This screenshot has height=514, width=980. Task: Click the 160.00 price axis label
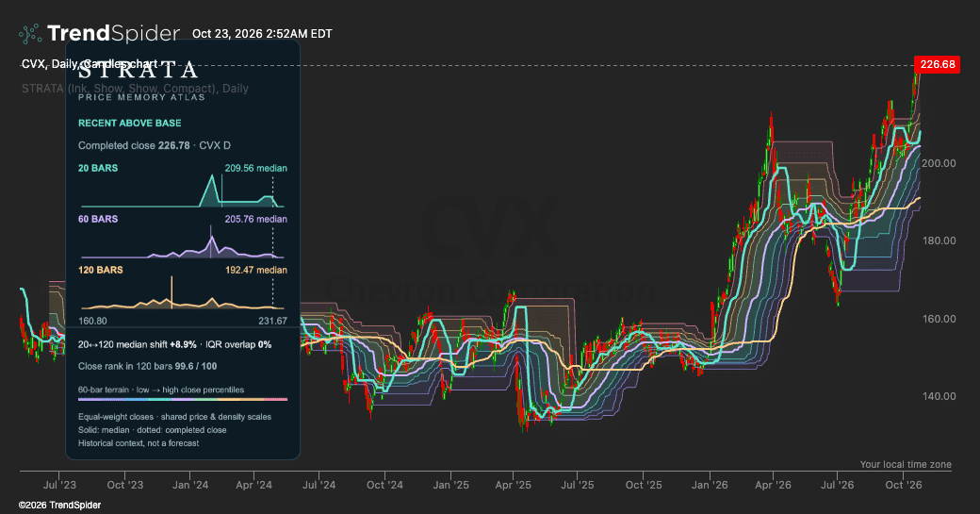[x=939, y=319]
